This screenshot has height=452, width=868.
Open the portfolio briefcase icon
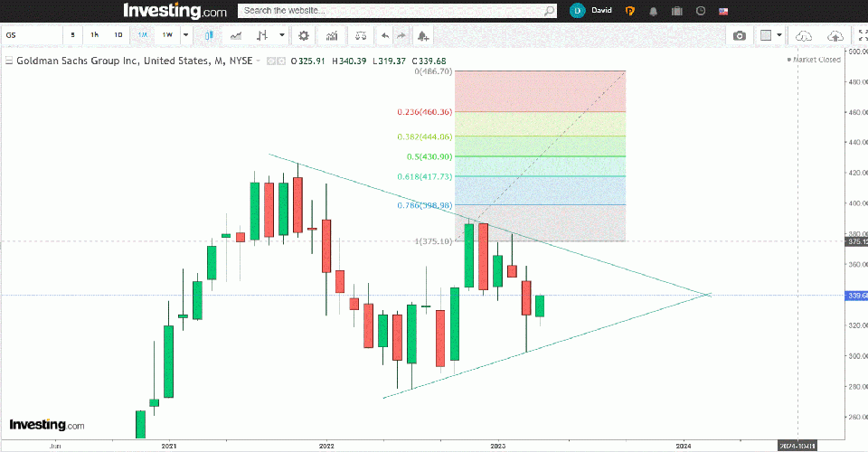tap(676, 11)
